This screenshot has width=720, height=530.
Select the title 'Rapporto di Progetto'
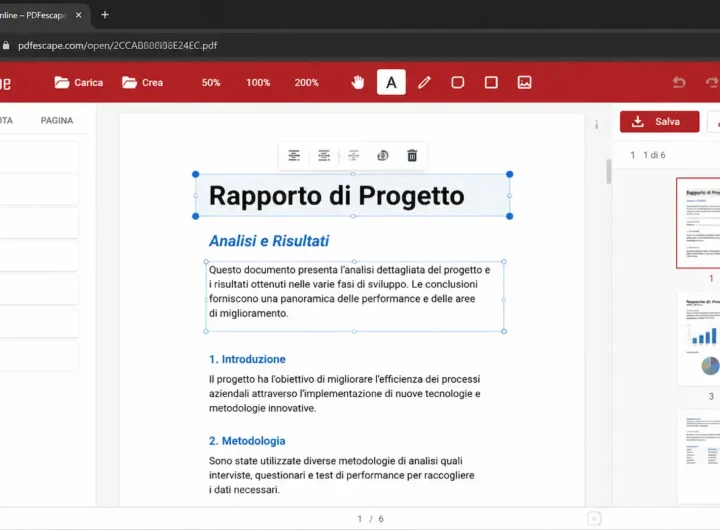[337, 196]
